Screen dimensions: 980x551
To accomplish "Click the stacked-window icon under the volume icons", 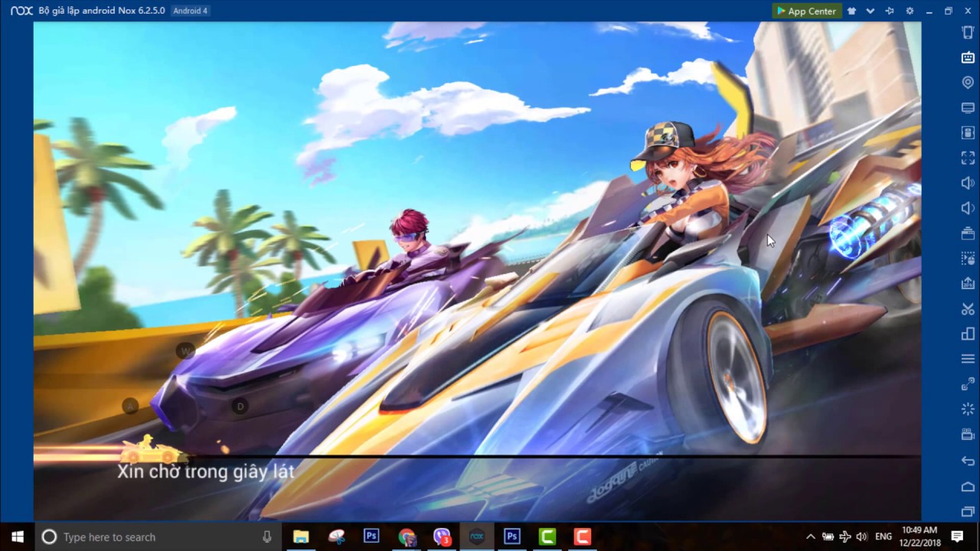I will pyautogui.click(x=968, y=233).
